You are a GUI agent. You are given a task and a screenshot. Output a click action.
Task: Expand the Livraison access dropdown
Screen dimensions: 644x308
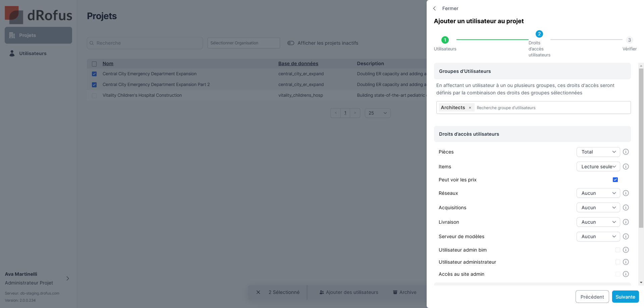tap(598, 222)
